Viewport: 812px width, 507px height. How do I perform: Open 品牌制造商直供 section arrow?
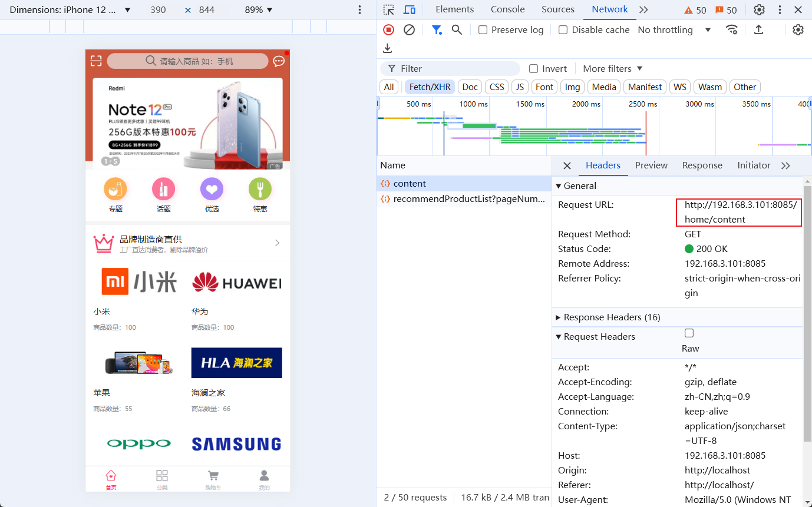click(x=277, y=243)
